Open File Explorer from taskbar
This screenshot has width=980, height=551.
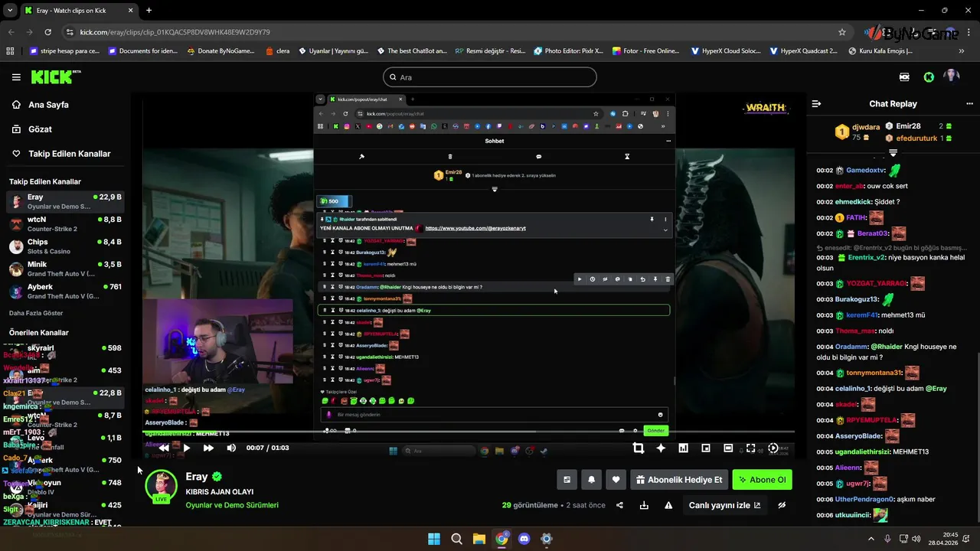pyautogui.click(x=479, y=539)
